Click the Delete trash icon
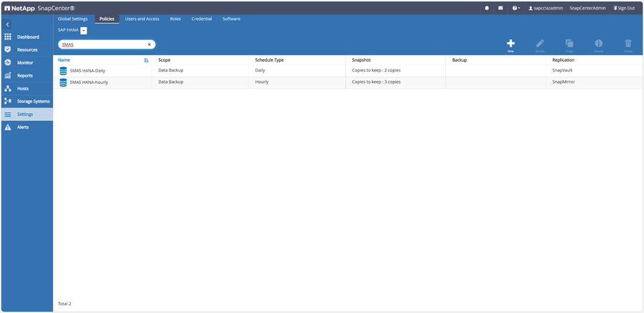The width and height of the screenshot is (644, 313). click(628, 44)
